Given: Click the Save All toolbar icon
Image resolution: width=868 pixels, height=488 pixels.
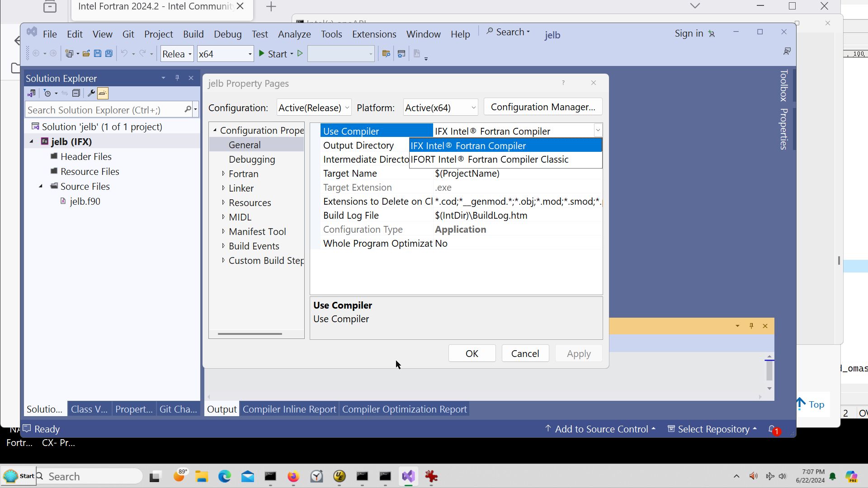Looking at the screenshot, I should (109, 54).
